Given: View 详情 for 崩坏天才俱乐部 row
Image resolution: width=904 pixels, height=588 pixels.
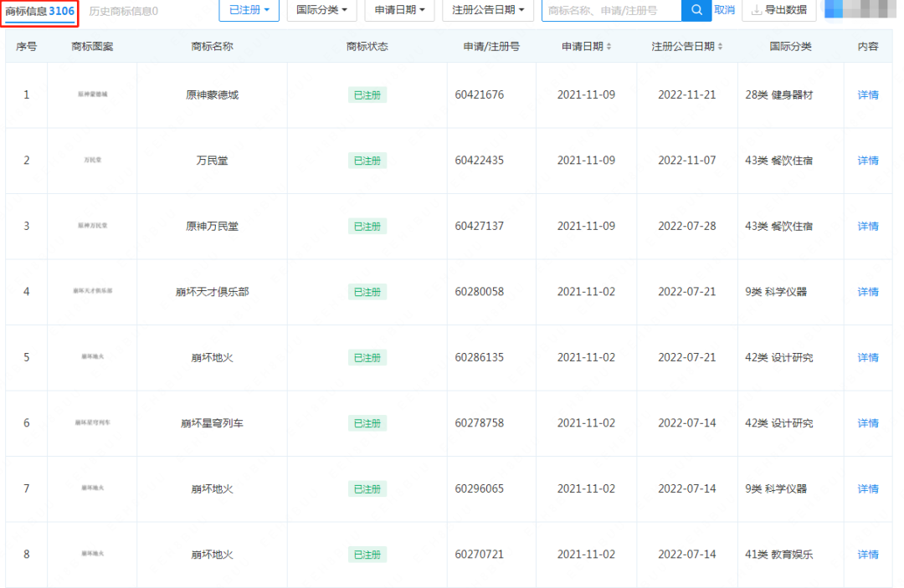Looking at the screenshot, I should pyautogui.click(x=868, y=292).
